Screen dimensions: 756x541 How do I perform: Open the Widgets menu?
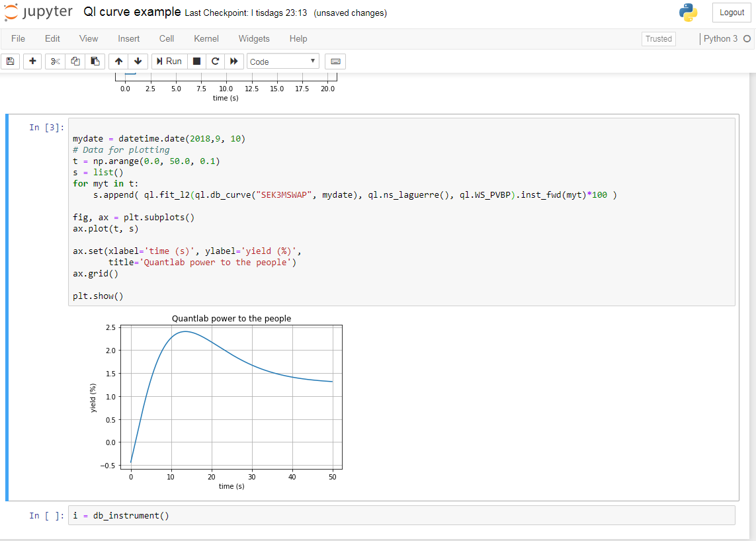point(254,38)
